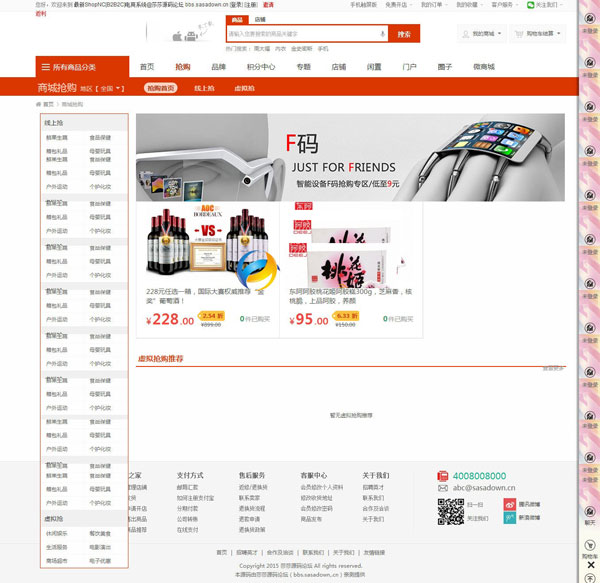Open 专题 in main navigation
This screenshot has width=600, height=583.
pos(303,67)
